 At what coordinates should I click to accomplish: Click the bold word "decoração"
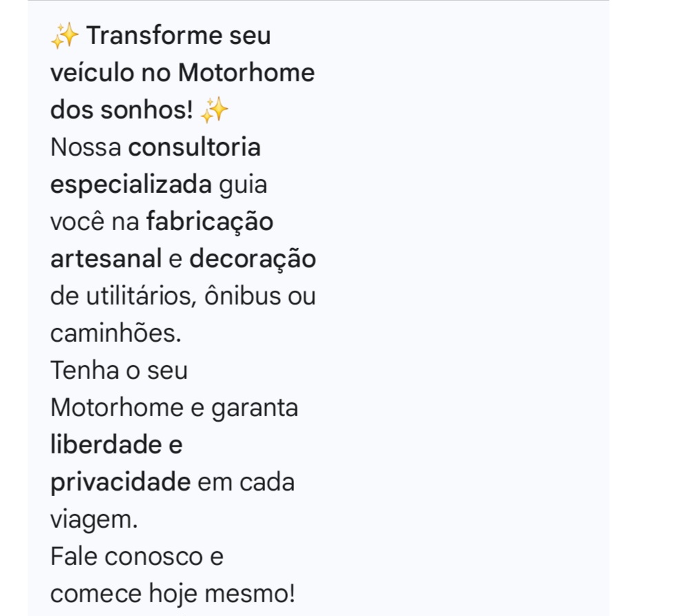tap(252, 259)
